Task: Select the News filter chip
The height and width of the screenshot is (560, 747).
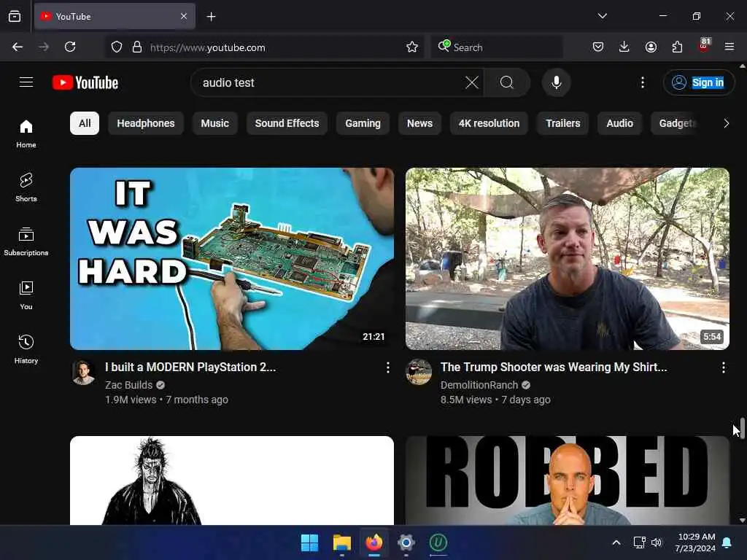Action: click(419, 123)
